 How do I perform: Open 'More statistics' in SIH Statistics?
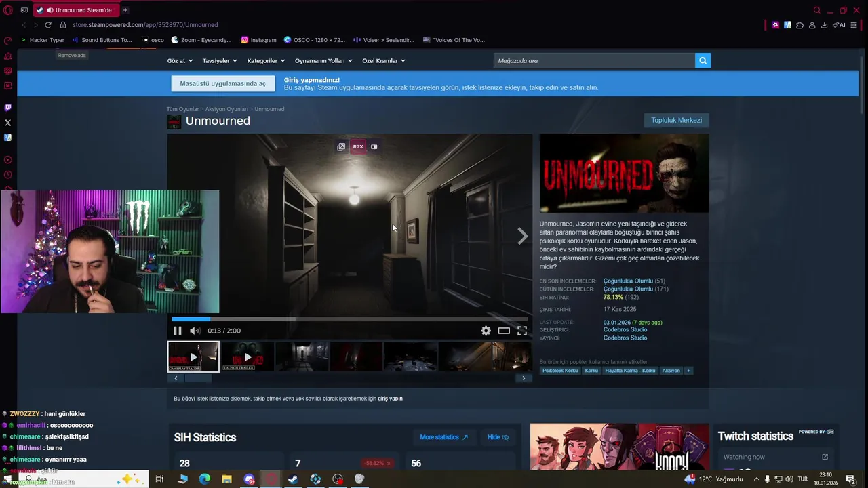point(443,437)
